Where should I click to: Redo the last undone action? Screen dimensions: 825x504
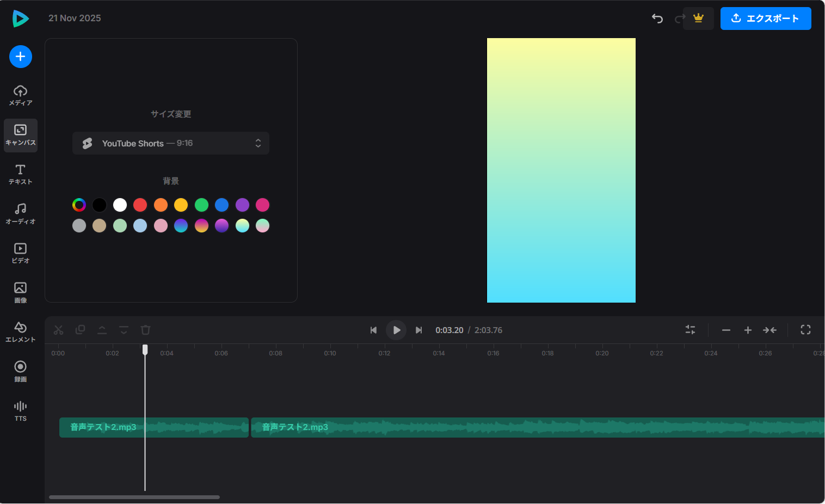679,19
